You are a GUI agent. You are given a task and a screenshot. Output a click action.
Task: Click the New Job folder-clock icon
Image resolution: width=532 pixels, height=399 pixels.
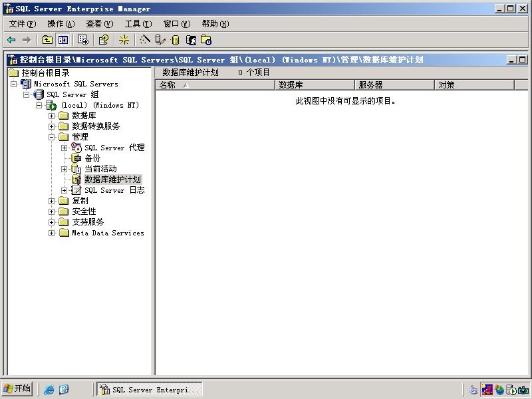point(206,40)
